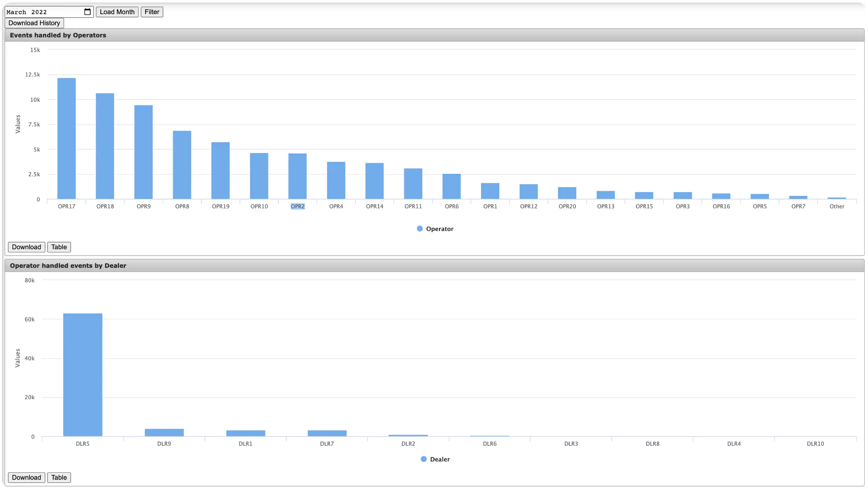Select the OPR17 bar in Operators chart
This screenshot has width=868, height=489.
[67, 138]
